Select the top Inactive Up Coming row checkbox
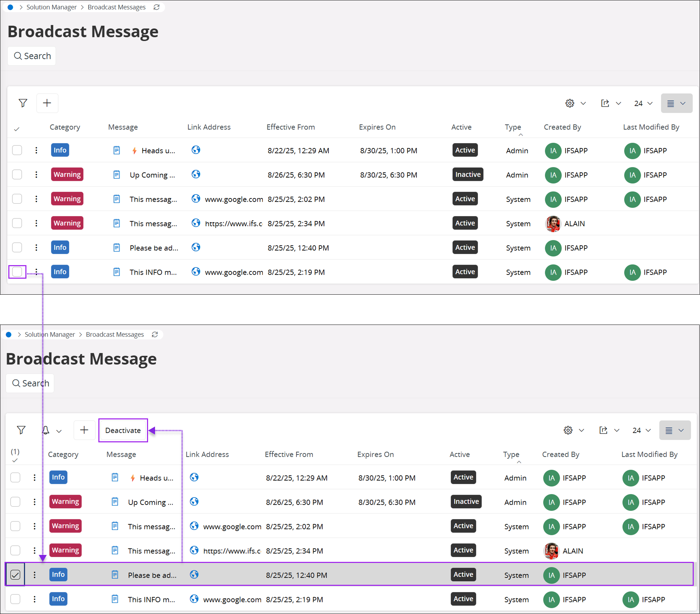700x614 pixels. click(17, 175)
